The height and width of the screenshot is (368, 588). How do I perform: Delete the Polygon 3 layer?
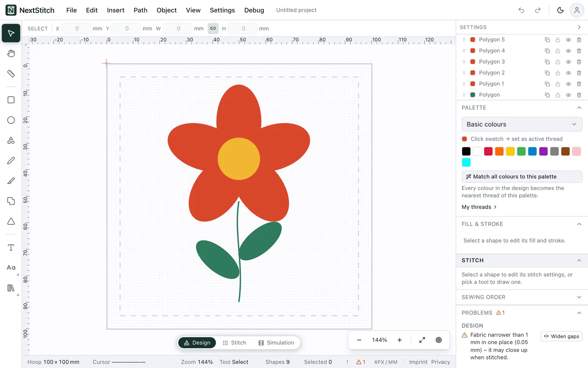579,62
